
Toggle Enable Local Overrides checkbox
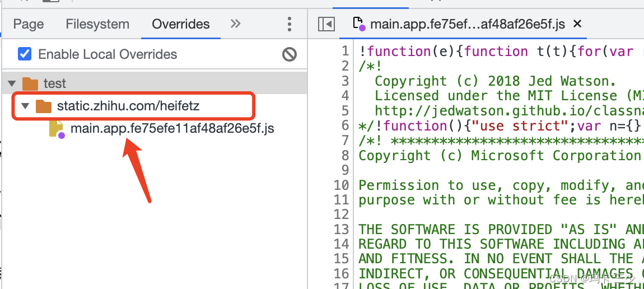25,54
